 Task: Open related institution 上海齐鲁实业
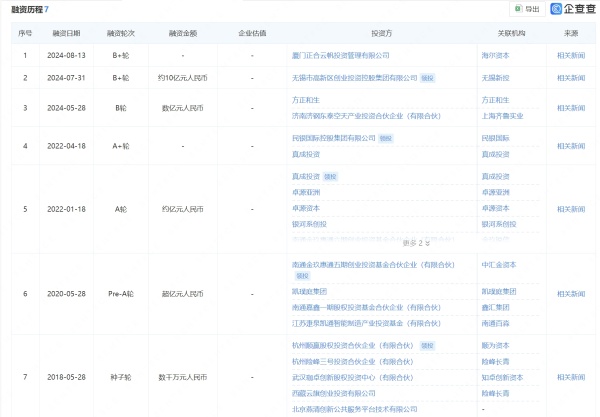pyautogui.click(x=502, y=116)
